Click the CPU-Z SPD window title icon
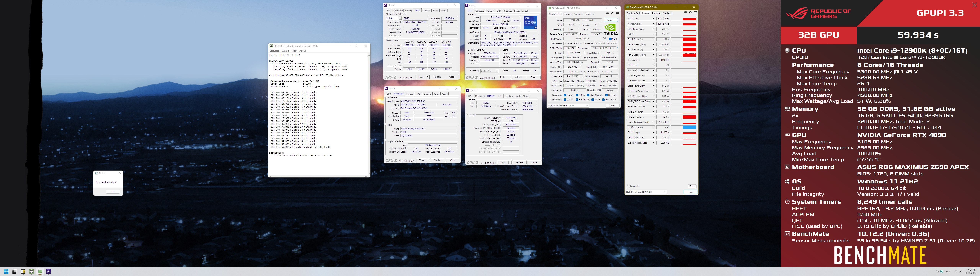Image resolution: width=980 pixels, height=276 pixels. point(385,5)
